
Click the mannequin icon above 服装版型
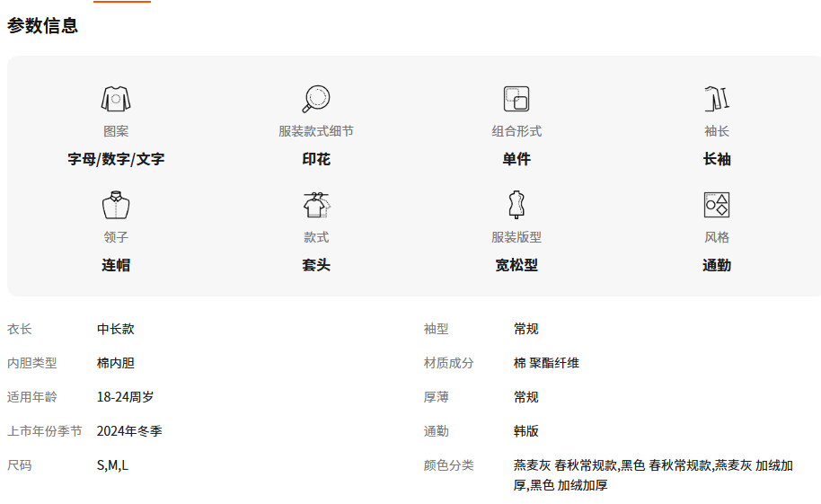[516, 205]
